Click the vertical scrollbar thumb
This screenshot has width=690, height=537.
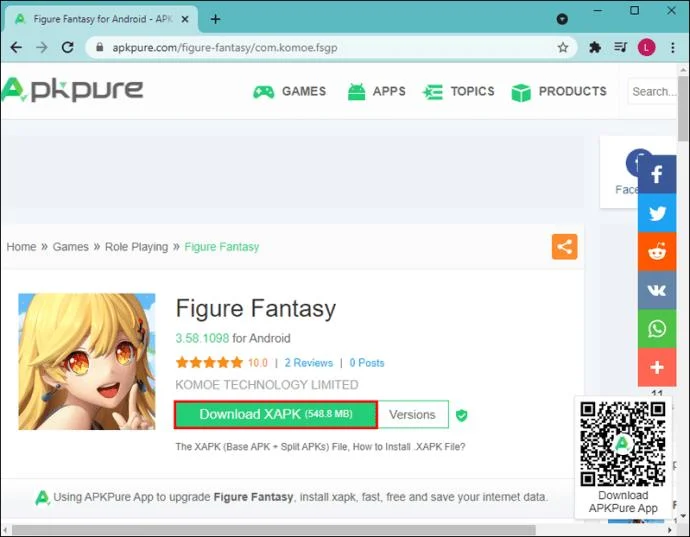tap(683, 109)
